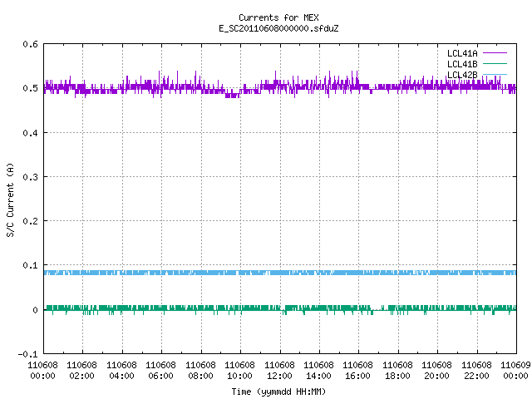Pick the purple LCL41A legend line sample
This screenshot has height=399, width=532.
coord(495,53)
